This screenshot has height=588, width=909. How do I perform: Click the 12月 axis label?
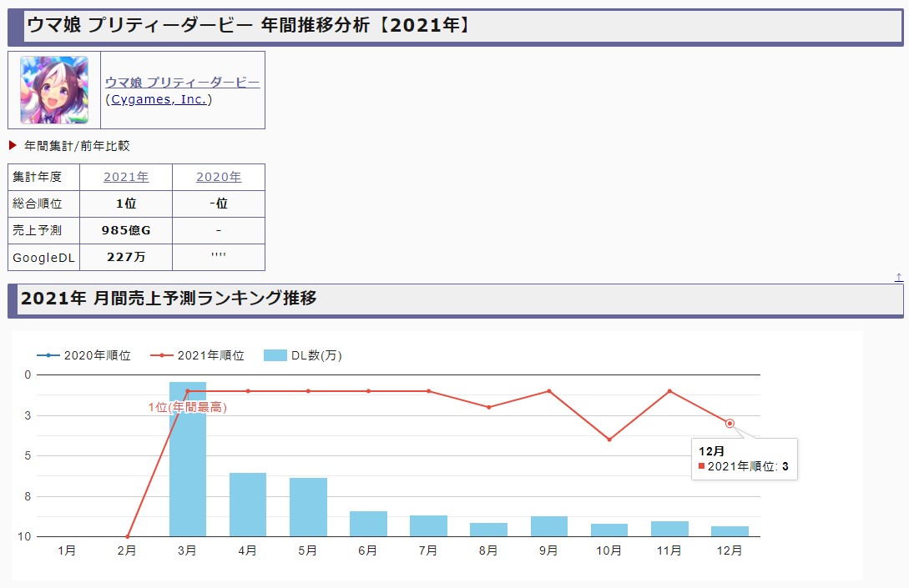click(730, 550)
